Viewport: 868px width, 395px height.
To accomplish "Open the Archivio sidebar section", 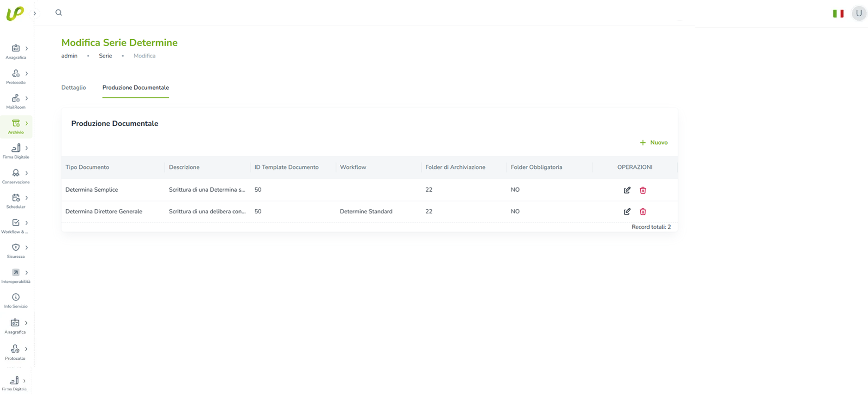I will (16, 126).
